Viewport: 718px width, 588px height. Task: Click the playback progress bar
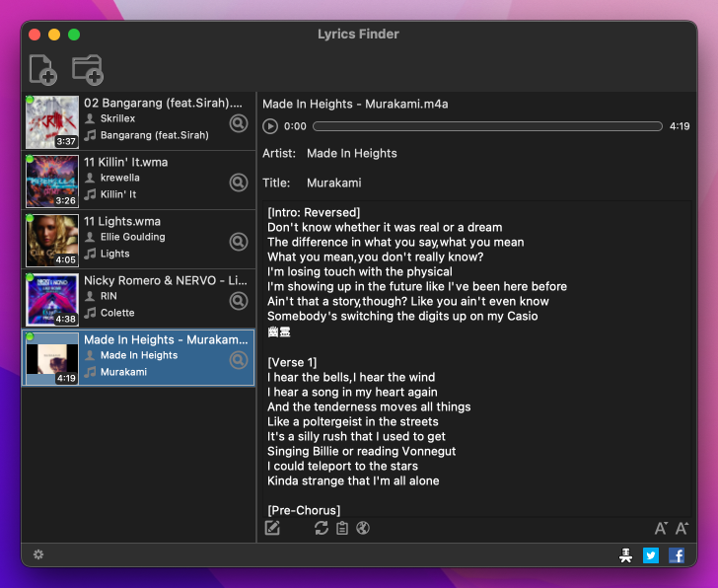click(x=487, y=126)
